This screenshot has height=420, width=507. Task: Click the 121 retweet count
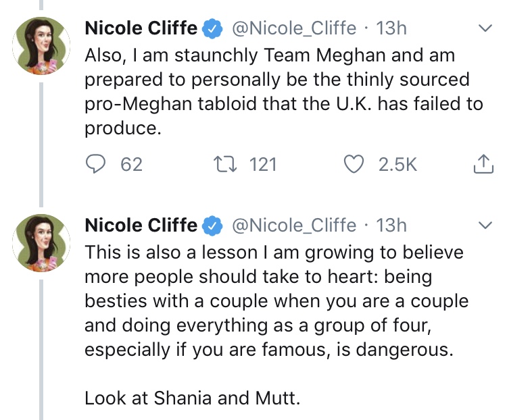(x=263, y=164)
